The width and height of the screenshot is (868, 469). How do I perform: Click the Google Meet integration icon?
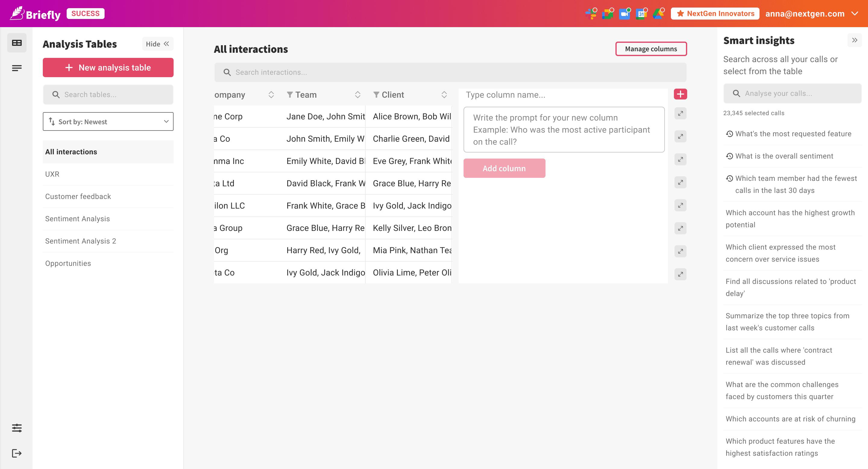point(608,14)
